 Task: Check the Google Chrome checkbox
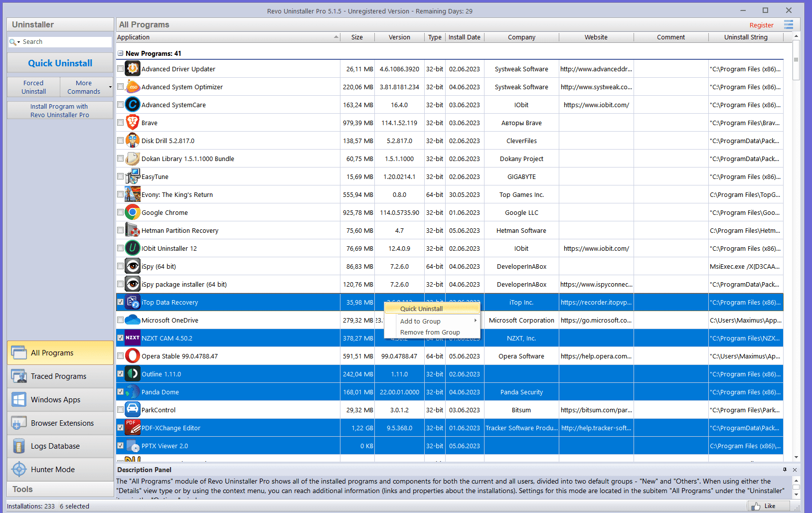tap(120, 212)
